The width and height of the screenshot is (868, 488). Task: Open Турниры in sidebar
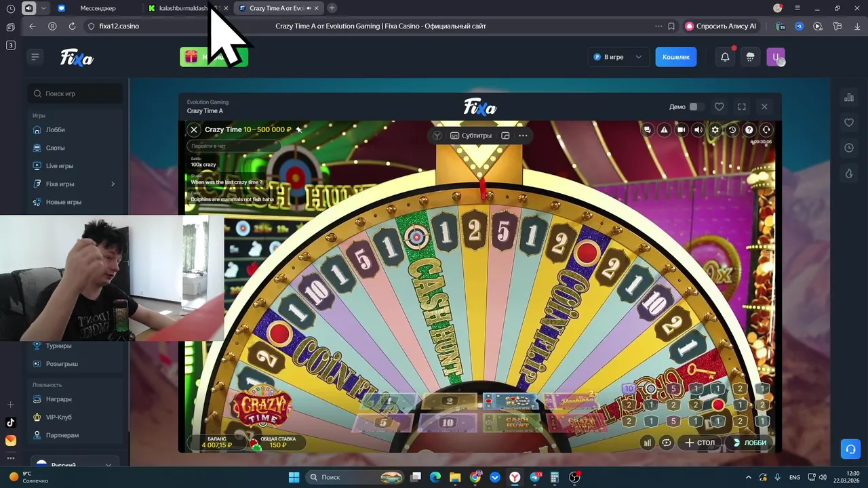click(x=58, y=346)
